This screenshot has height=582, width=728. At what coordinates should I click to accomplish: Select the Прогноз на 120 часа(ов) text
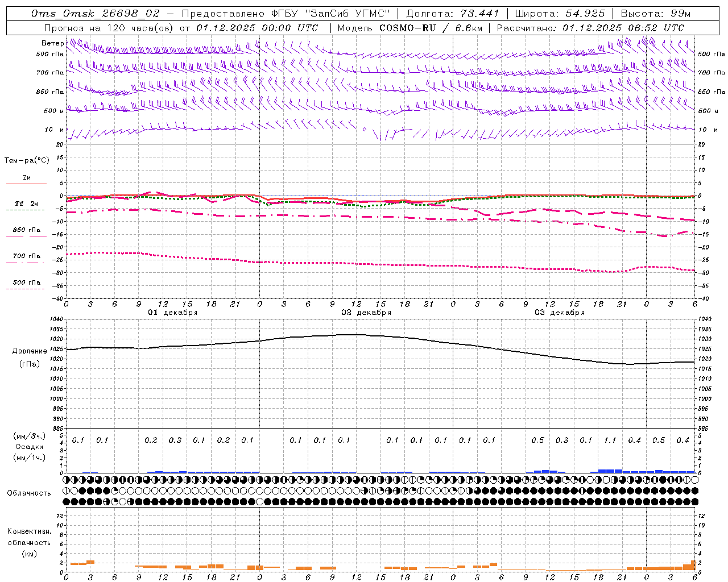[x=109, y=28]
